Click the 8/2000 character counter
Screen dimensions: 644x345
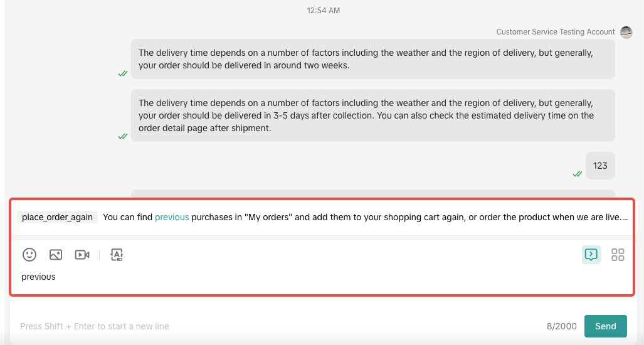pyautogui.click(x=561, y=326)
